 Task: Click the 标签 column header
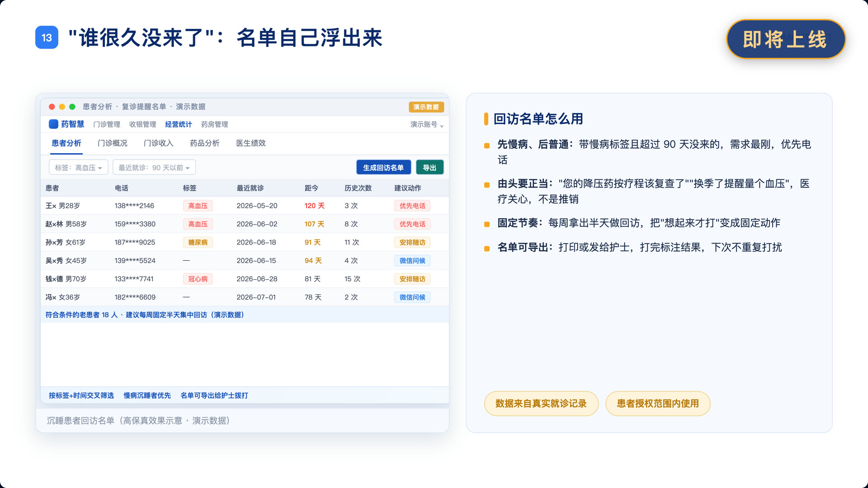[190, 188]
